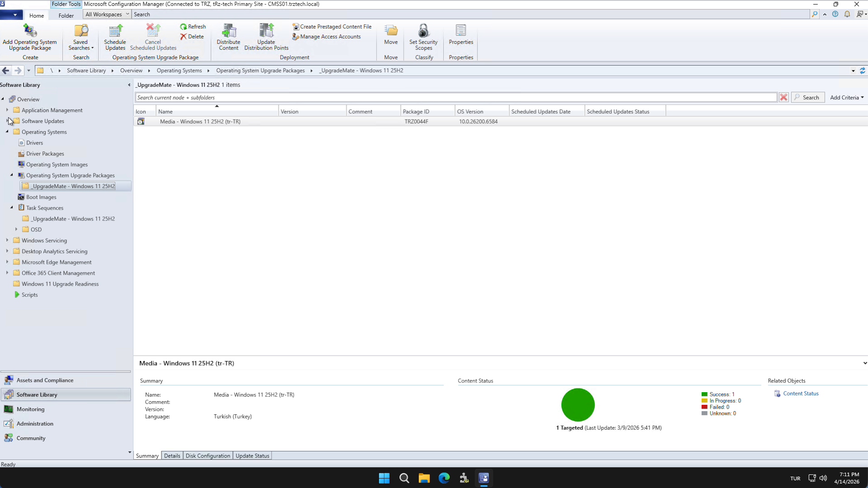This screenshot has height=488, width=868.
Task: Open Disk Configuration tab
Action: coord(208,456)
